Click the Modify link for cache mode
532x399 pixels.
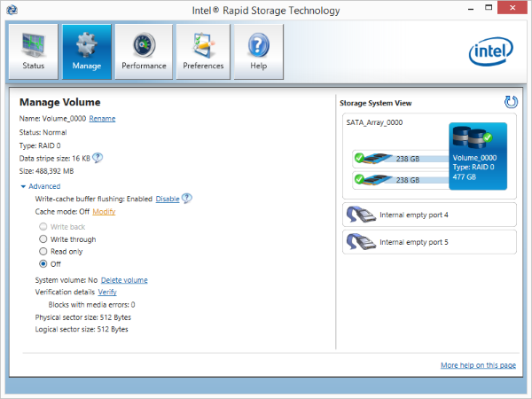[104, 212]
